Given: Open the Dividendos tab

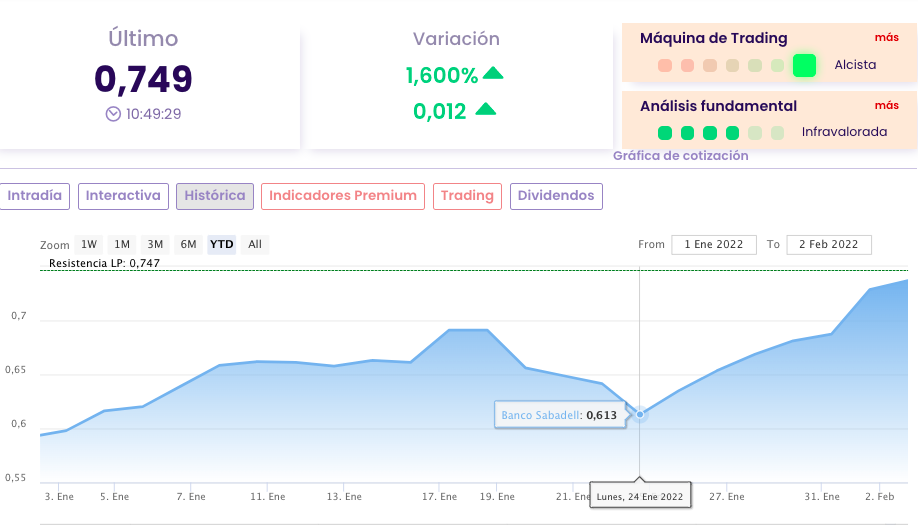Looking at the screenshot, I should (x=556, y=196).
